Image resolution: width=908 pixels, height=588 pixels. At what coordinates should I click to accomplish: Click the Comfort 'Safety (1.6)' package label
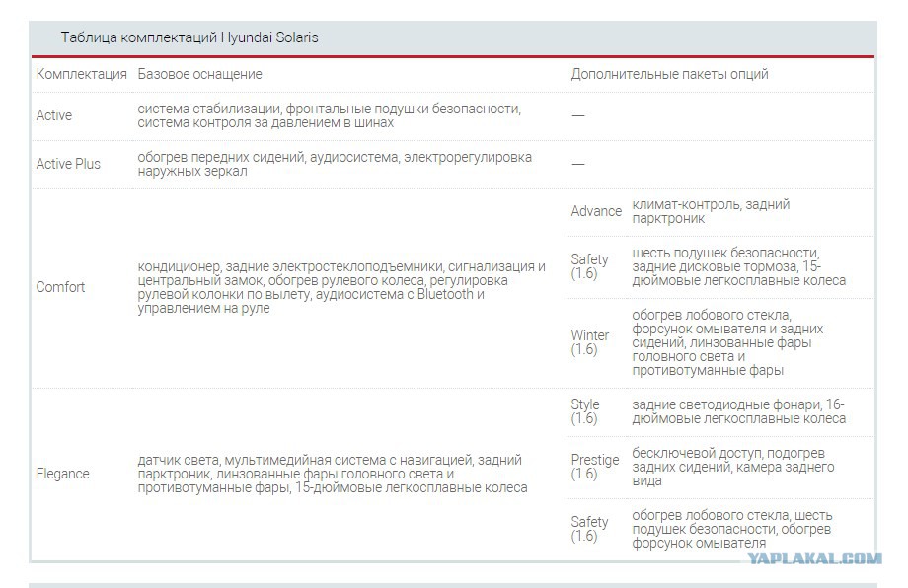pyautogui.click(x=589, y=266)
